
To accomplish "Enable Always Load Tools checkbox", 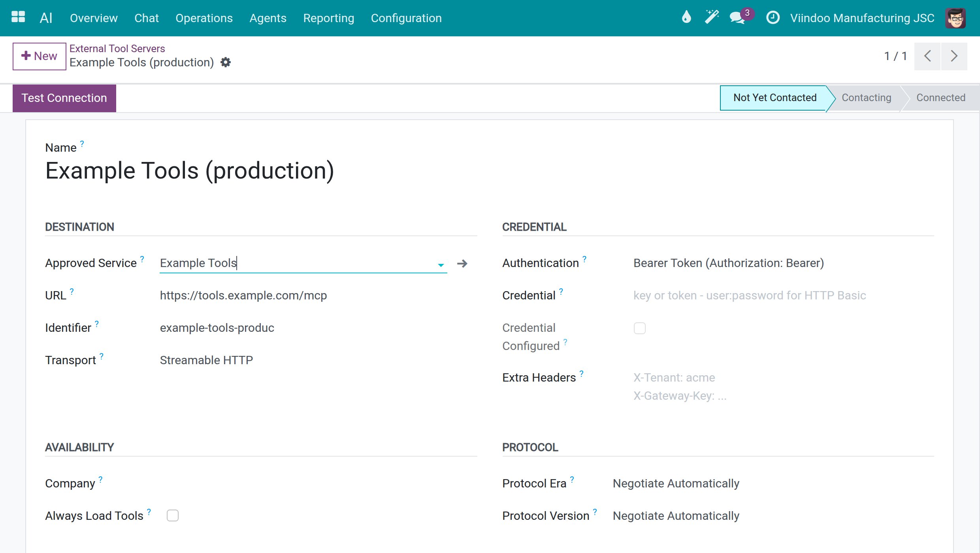I will (x=173, y=515).
